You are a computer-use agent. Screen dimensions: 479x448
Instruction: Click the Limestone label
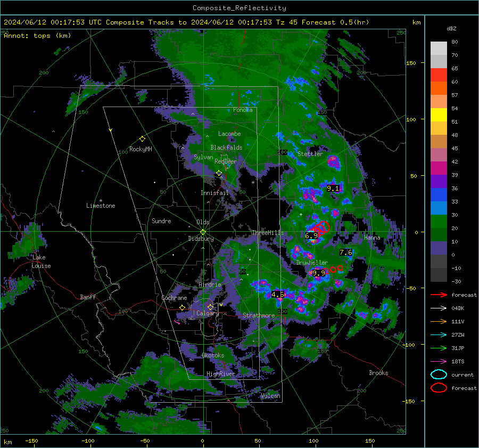(x=101, y=206)
